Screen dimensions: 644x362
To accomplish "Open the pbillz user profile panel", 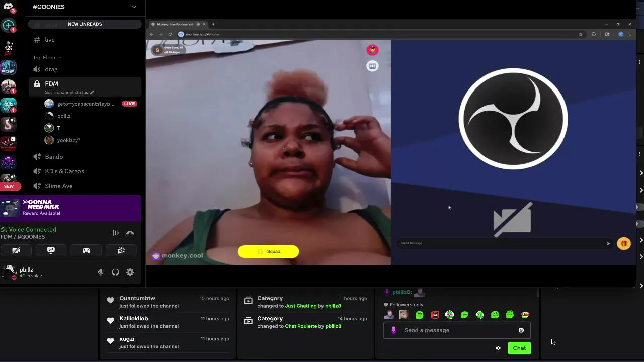I will (x=25, y=272).
